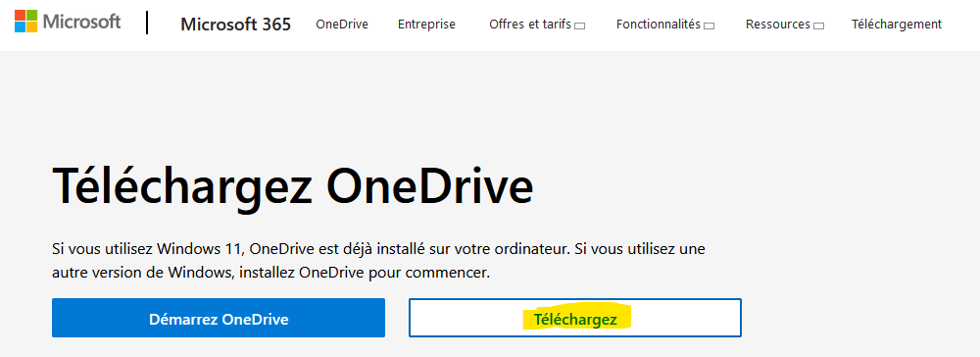Screen dimensions: 980x357
Task: Expand the chevron beside Offres et tarifs
Action: click(x=579, y=25)
